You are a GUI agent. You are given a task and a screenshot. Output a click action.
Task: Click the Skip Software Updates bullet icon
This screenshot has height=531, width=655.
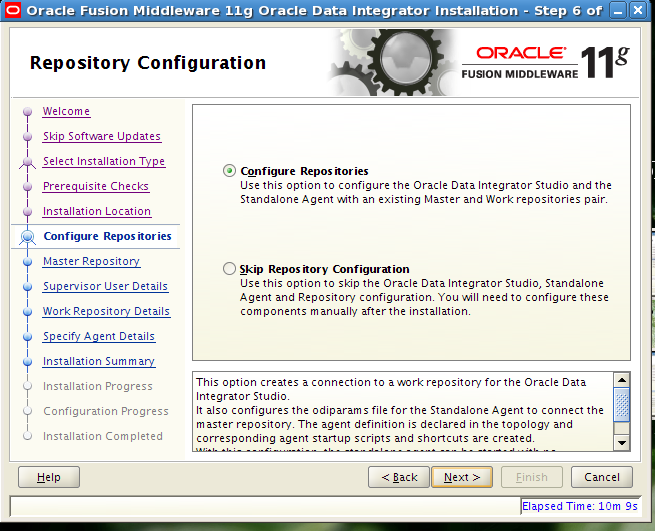tap(28, 137)
